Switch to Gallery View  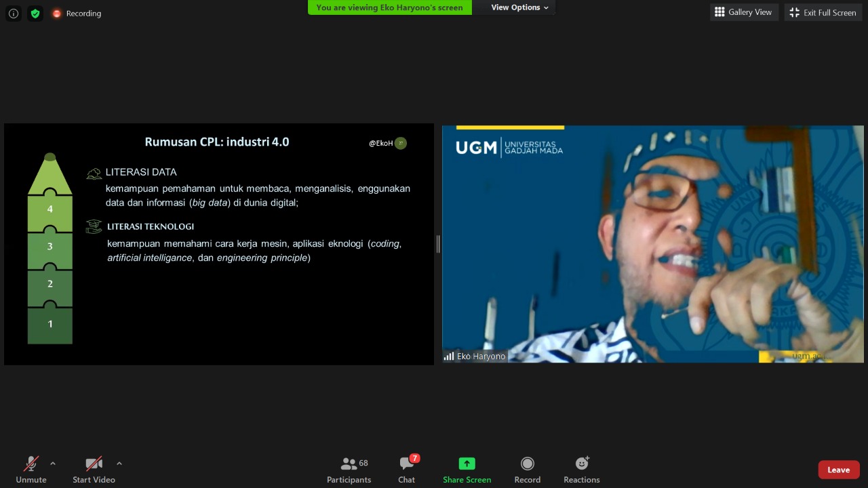(743, 12)
